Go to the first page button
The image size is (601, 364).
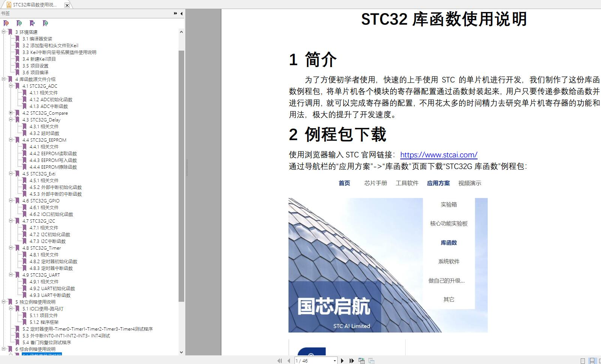pyautogui.click(x=279, y=361)
